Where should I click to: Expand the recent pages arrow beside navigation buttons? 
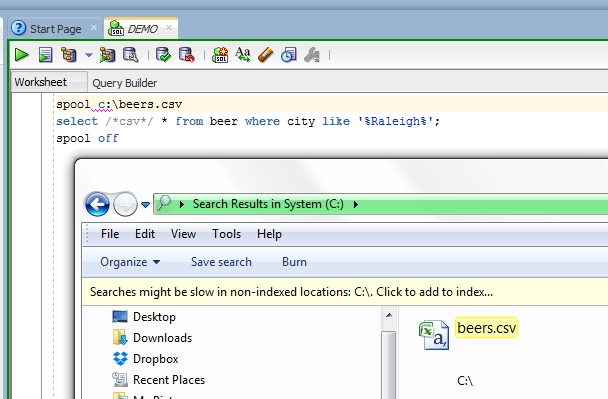[145, 204]
